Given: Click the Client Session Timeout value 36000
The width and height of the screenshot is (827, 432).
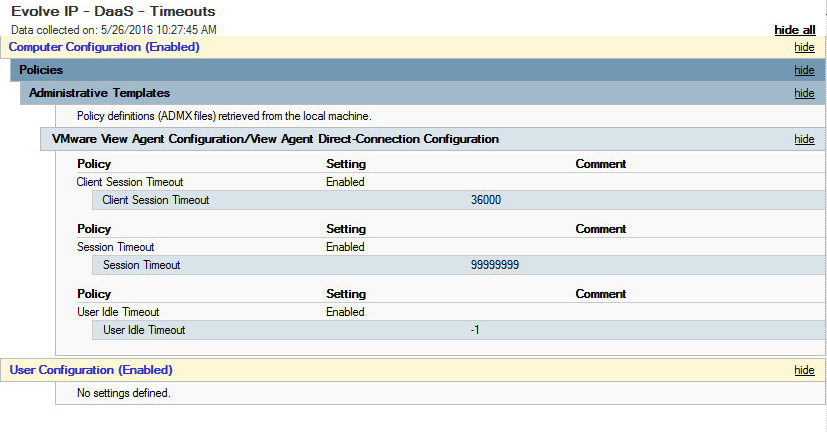Looking at the screenshot, I should [485, 200].
